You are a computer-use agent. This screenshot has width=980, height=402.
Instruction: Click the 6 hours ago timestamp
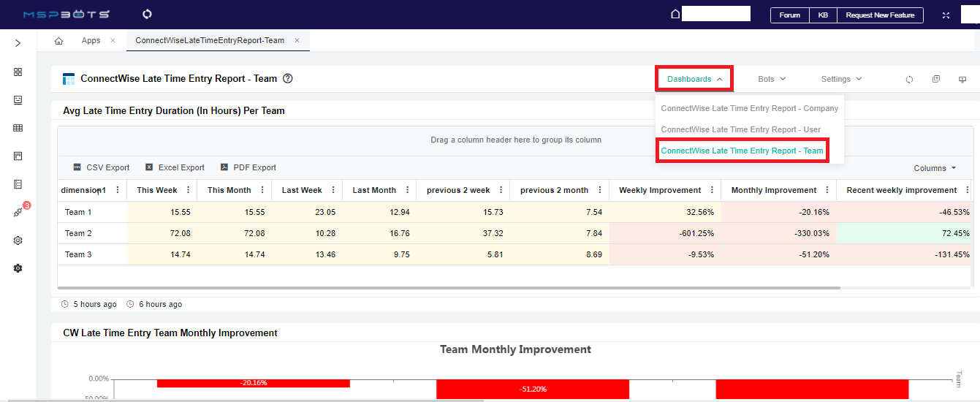click(160, 304)
